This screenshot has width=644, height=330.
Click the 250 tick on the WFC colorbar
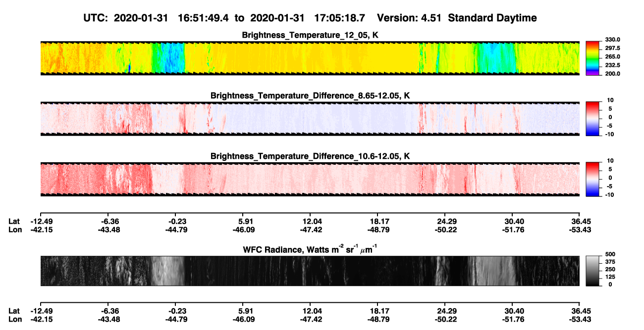610,270
